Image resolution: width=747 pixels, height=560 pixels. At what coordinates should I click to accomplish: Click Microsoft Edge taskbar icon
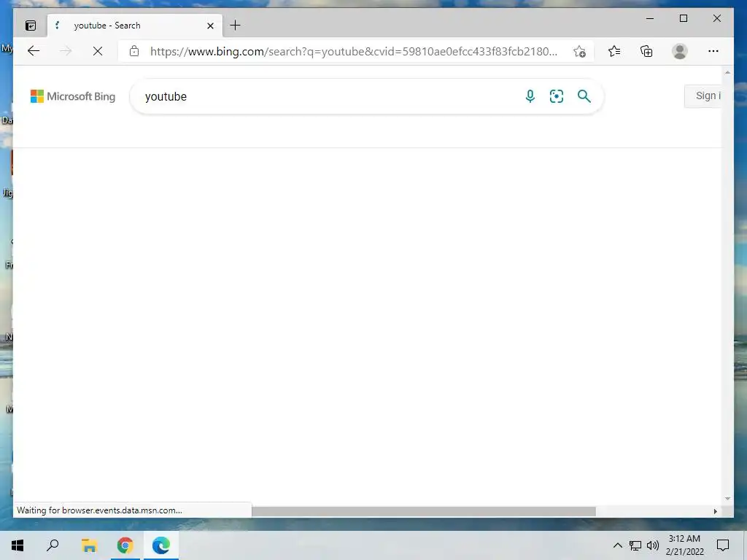(161, 545)
